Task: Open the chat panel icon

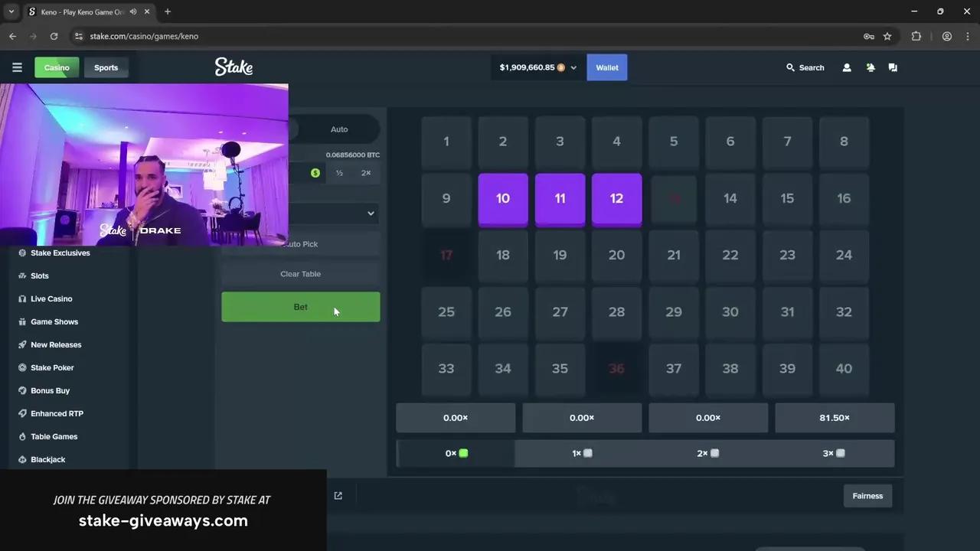Action: 893,67
